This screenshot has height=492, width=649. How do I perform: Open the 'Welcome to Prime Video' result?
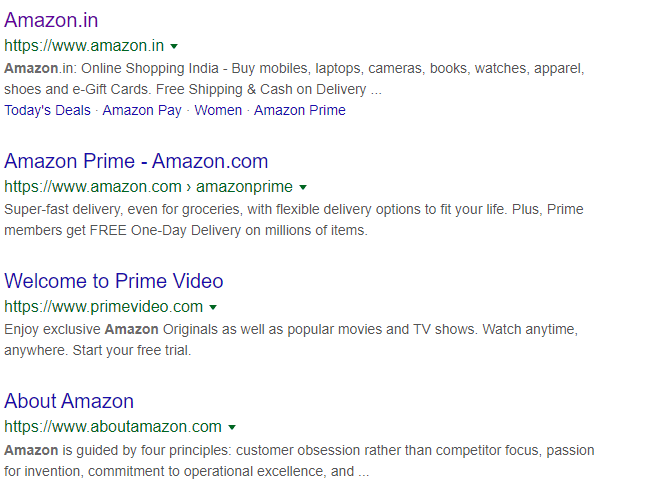(x=114, y=281)
